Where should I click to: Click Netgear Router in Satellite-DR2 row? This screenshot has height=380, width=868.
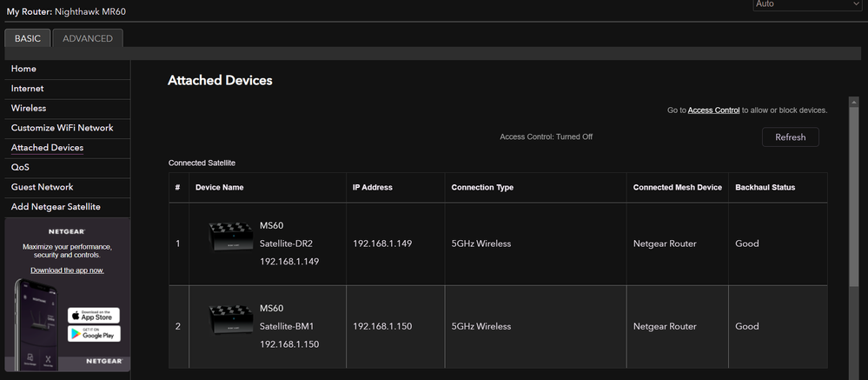[665, 243]
